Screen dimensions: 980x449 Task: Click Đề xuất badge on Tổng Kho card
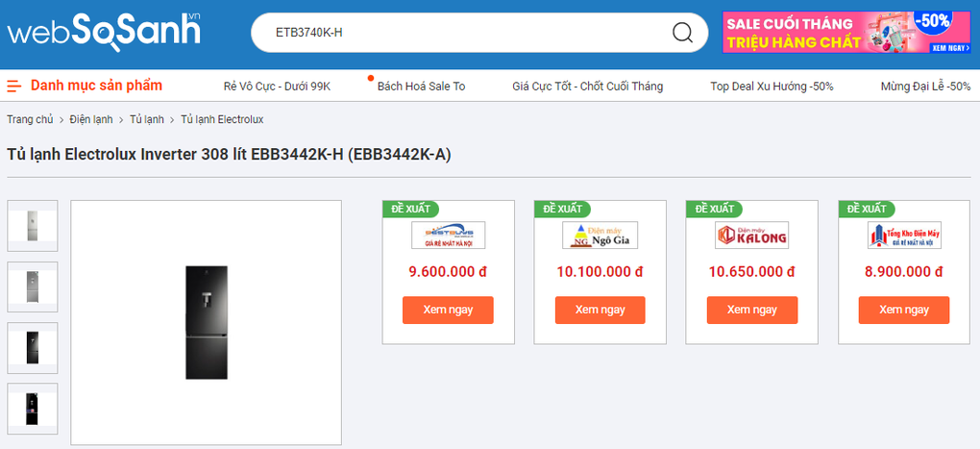867,209
